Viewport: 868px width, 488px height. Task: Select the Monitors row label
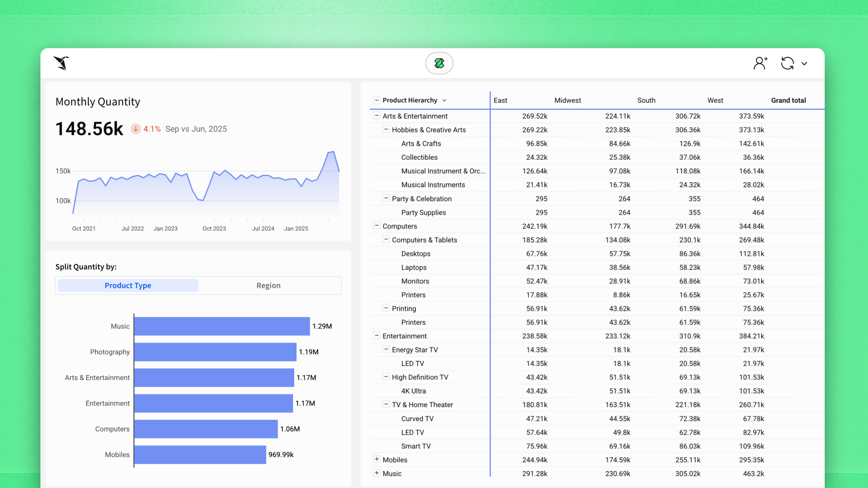click(x=415, y=281)
